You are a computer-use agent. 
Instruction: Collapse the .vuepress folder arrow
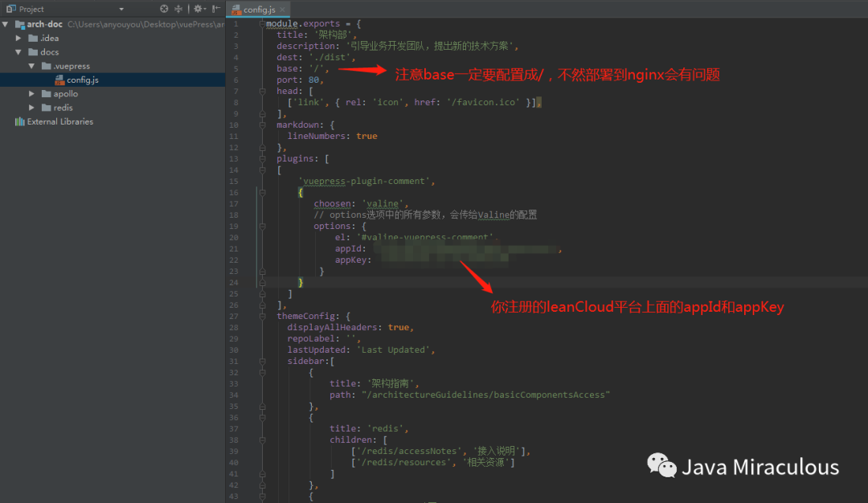pos(31,66)
